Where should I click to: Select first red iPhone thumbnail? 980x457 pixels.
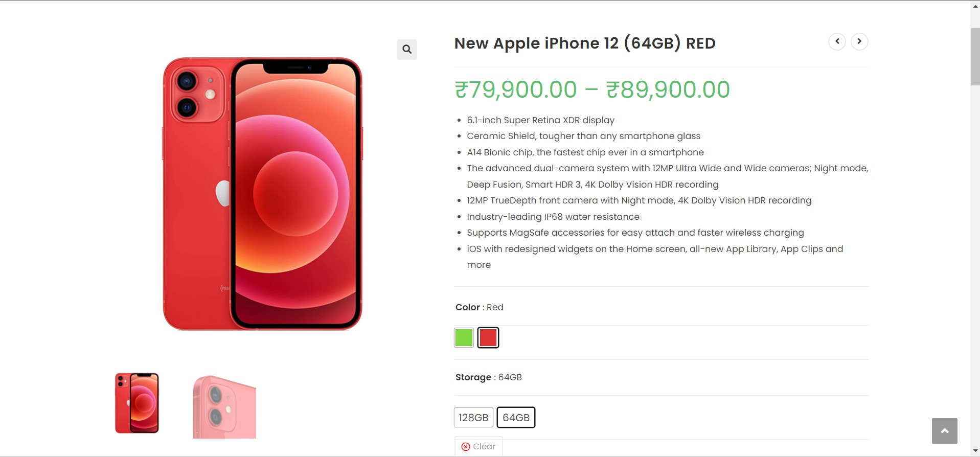click(x=137, y=403)
